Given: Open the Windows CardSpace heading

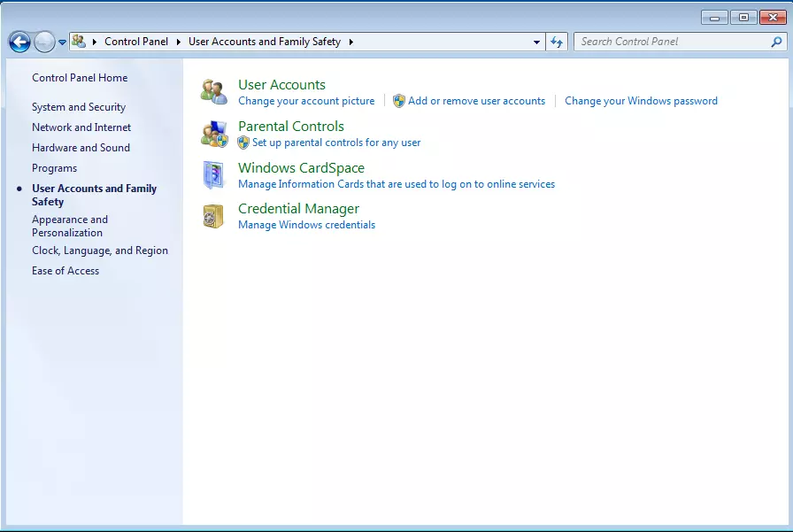Looking at the screenshot, I should point(301,168).
